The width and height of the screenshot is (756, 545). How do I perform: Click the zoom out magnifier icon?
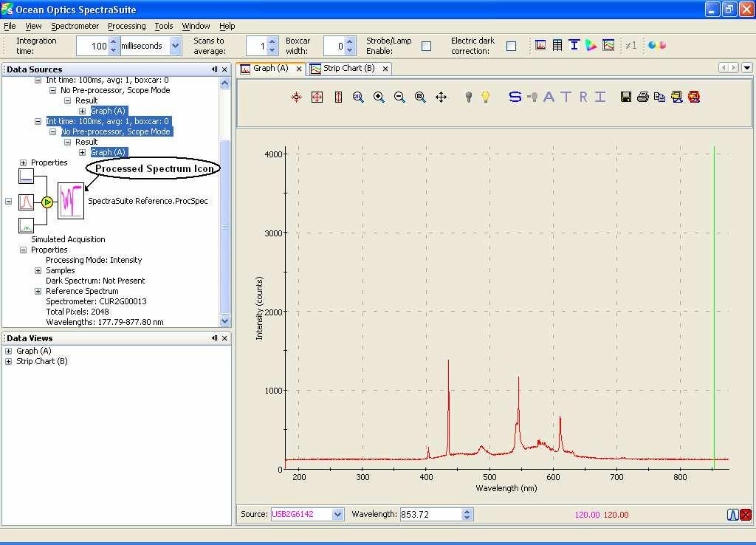point(399,97)
